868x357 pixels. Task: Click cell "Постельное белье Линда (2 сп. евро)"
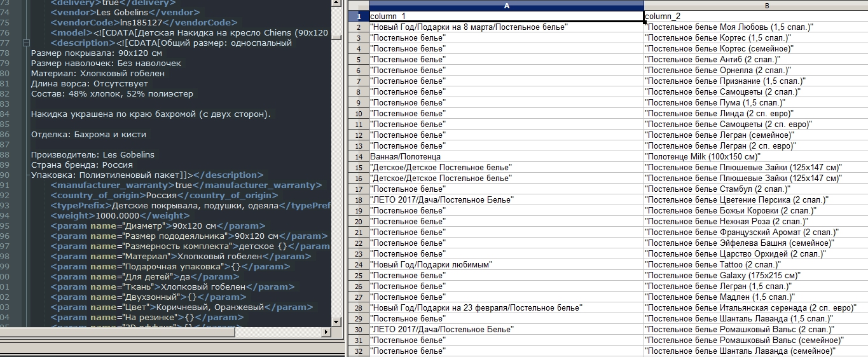(x=756, y=114)
